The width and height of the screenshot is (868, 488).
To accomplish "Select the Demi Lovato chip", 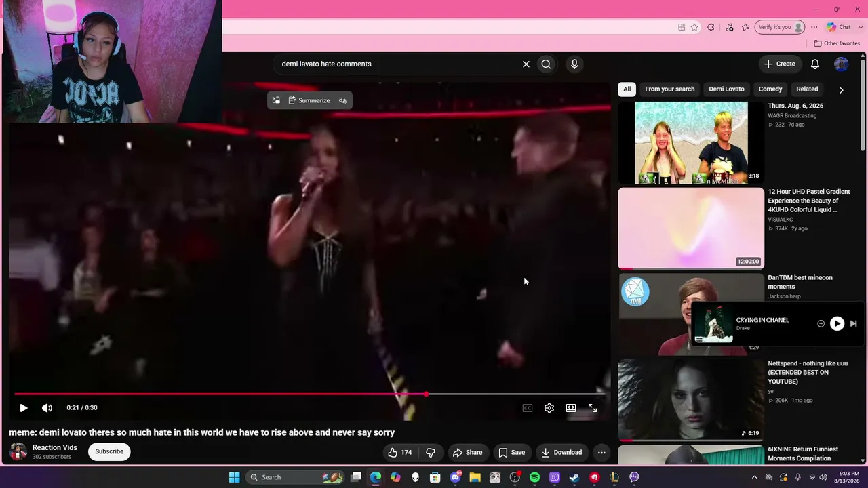I will click(726, 89).
